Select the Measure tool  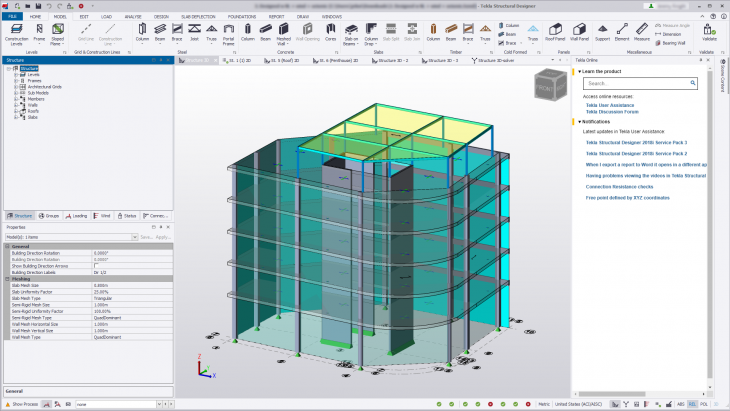click(x=642, y=33)
